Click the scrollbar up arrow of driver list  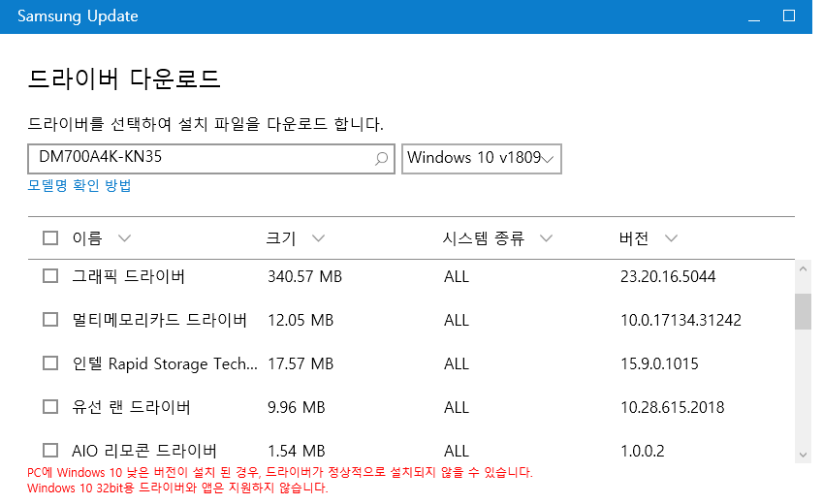[x=803, y=268]
